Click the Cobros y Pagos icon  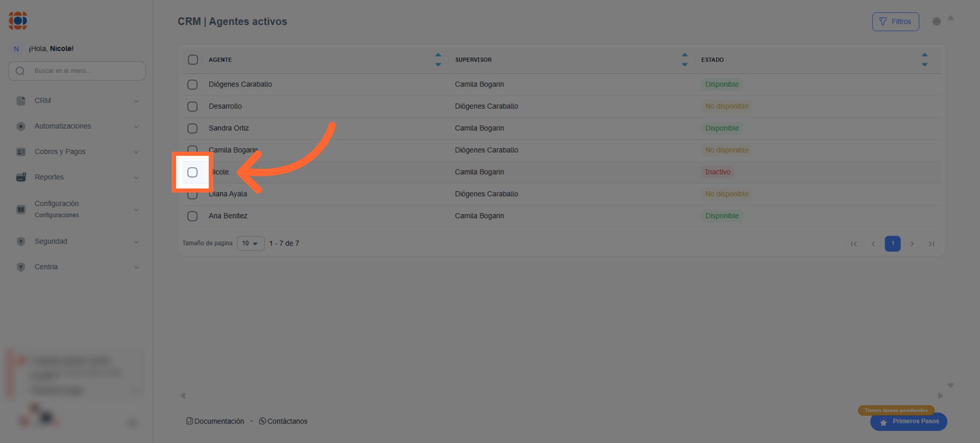21,152
